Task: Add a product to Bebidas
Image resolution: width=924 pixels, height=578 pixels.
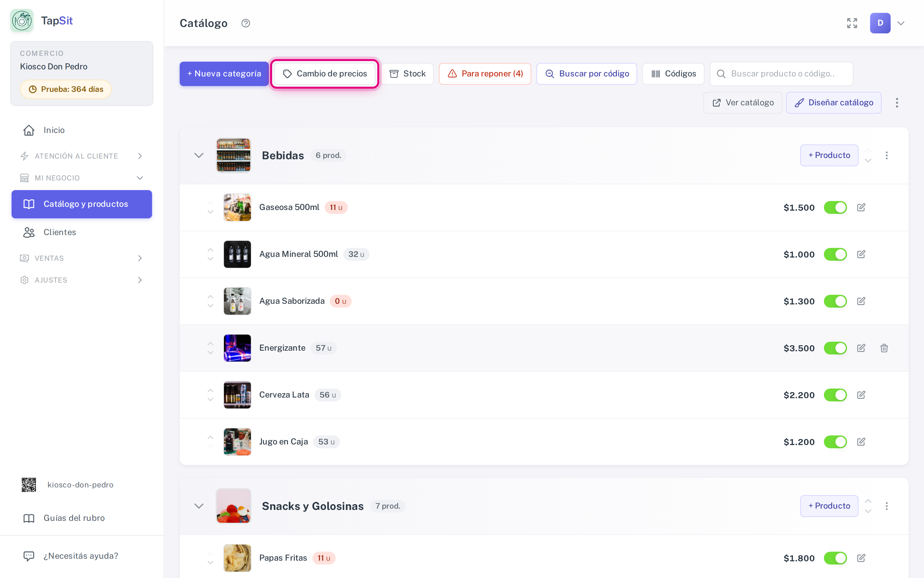Action: coord(829,156)
